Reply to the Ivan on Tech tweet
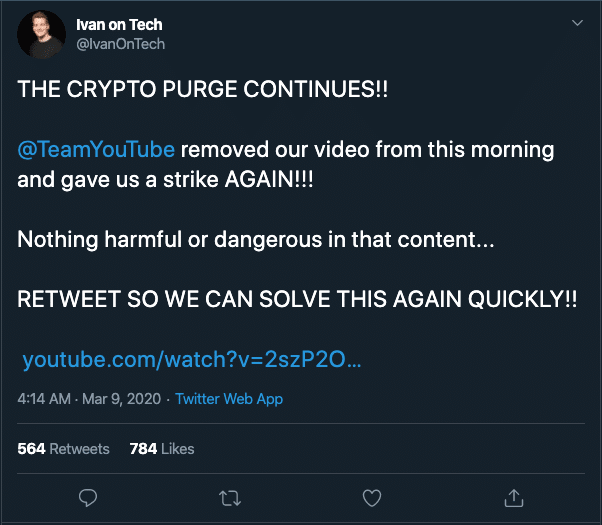The height and width of the screenshot is (525, 602). pyautogui.click(x=88, y=497)
